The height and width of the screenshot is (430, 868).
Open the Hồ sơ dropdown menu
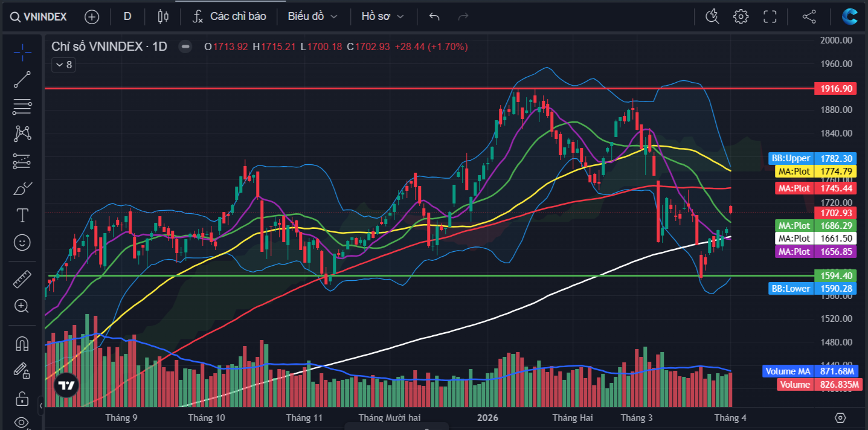(x=382, y=16)
